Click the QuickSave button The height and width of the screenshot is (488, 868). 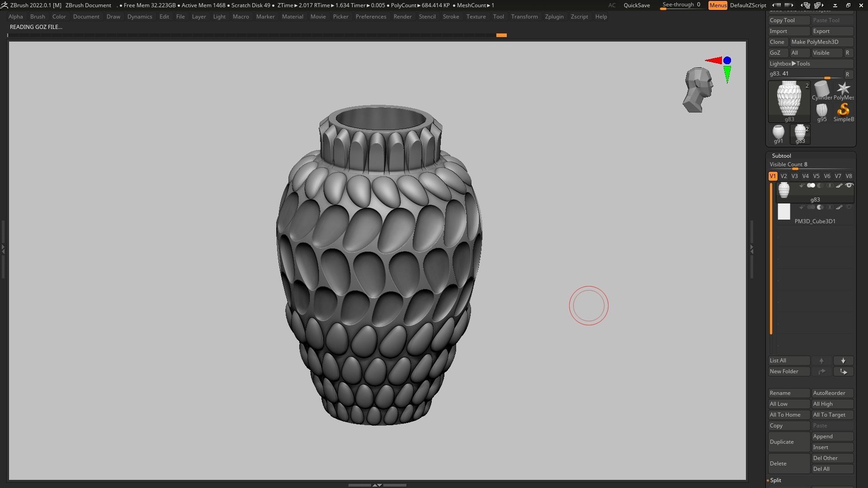[637, 5]
